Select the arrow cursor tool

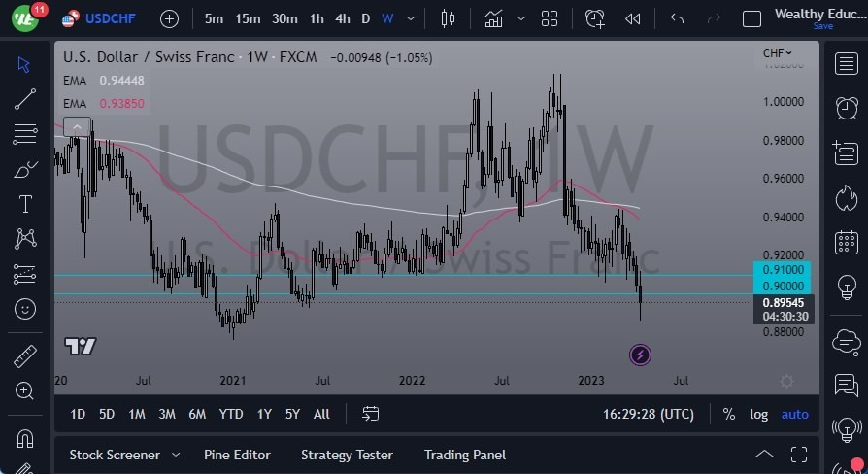[24, 65]
